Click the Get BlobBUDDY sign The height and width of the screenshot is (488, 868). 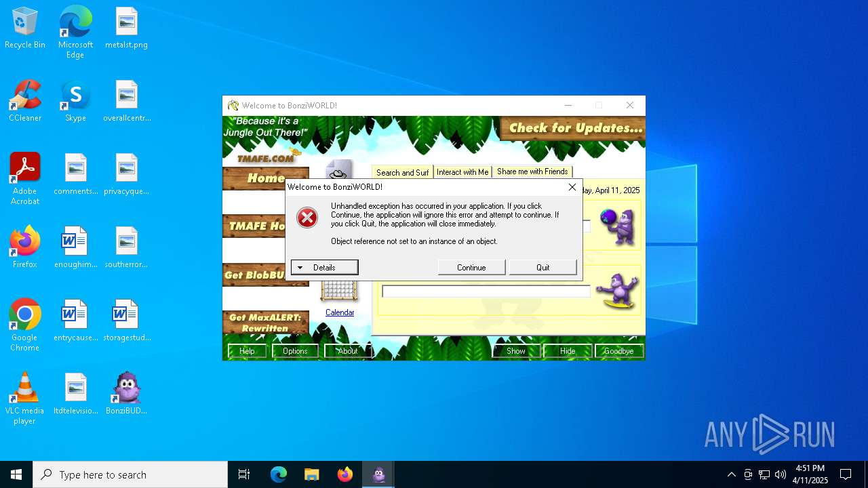point(255,275)
